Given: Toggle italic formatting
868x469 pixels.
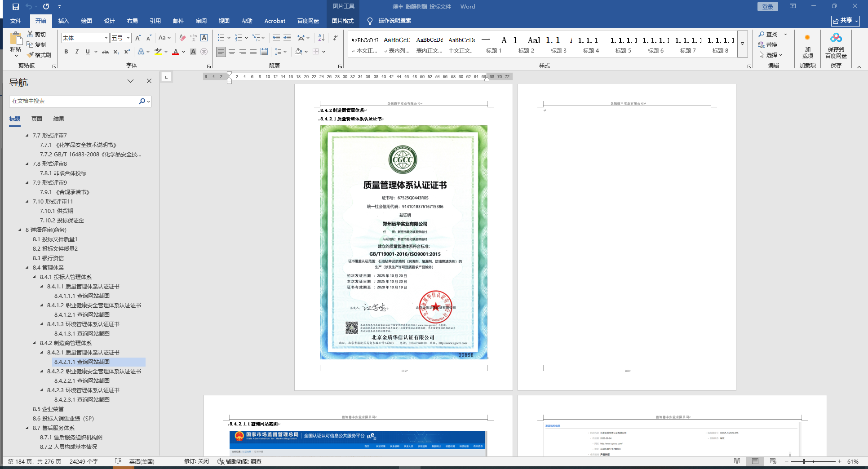Looking at the screenshot, I should 77,52.
